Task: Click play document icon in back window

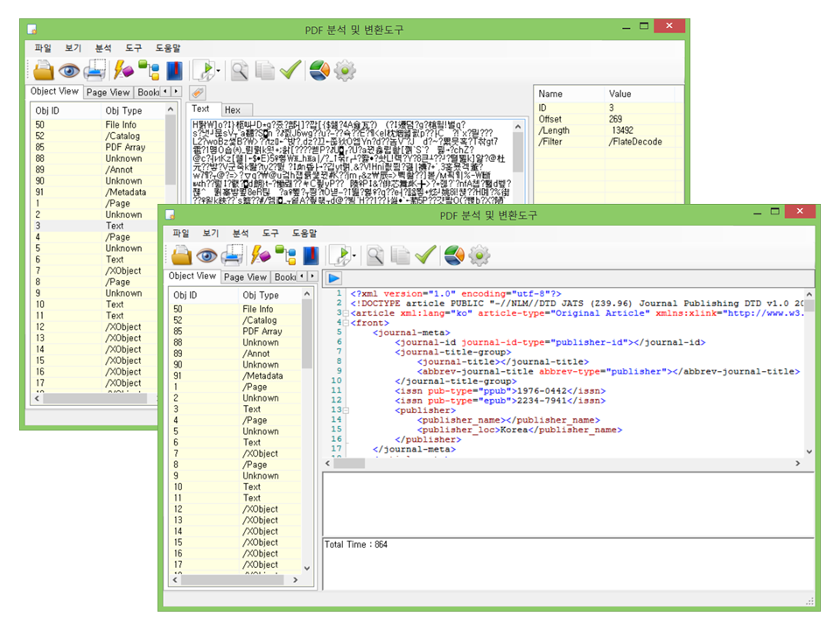Action: tap(204, 70)
